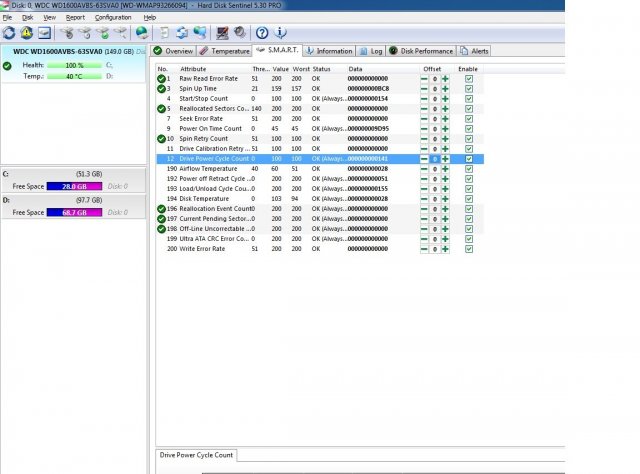This screenshot has height=474, width=640.
Task: Select the Reallocated Sectors Count row
Action: point(209,108)
